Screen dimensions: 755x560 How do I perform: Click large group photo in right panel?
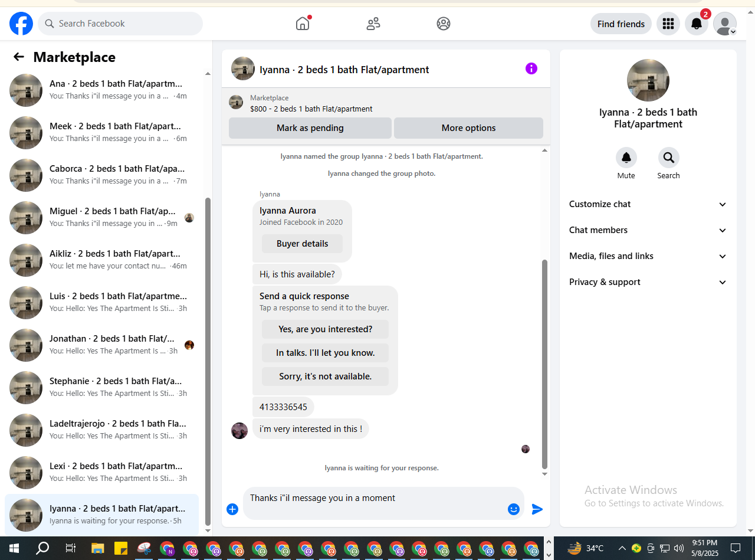tap(648, 80)
